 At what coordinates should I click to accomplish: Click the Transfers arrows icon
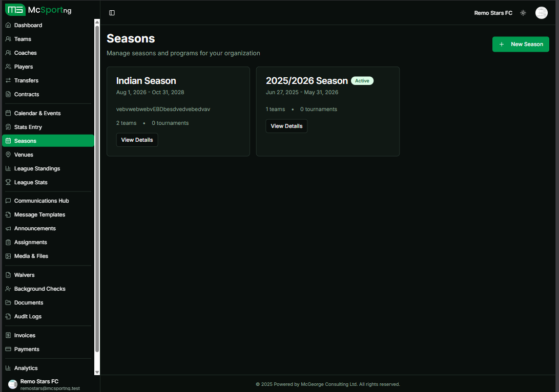(x=8, y=80)
